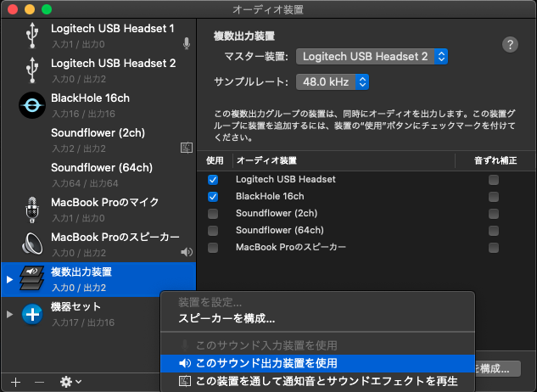This screenshot has width=537, height=392.
Task: Open the サンプルレート 48.0 kHz dropdown
Action: coord(333,82)
